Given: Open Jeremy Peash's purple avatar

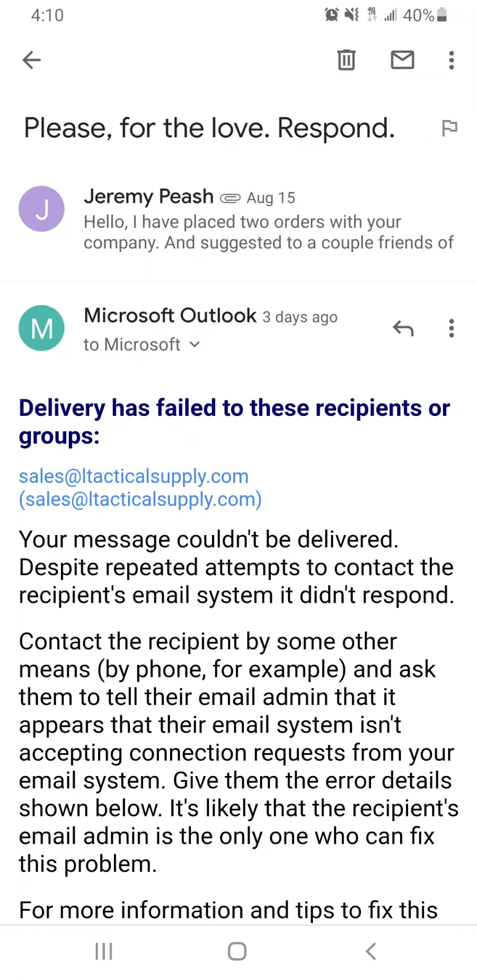Looking at the screenshot, I should 41,209.
